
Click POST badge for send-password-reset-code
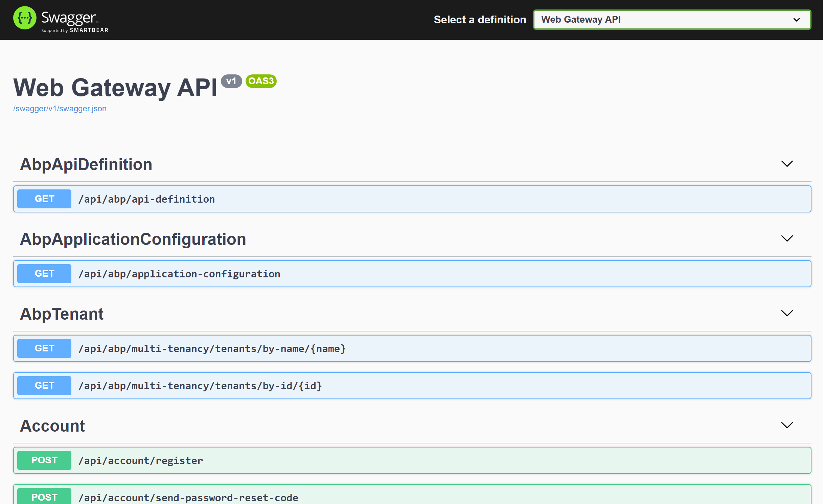tap(44, 497)
